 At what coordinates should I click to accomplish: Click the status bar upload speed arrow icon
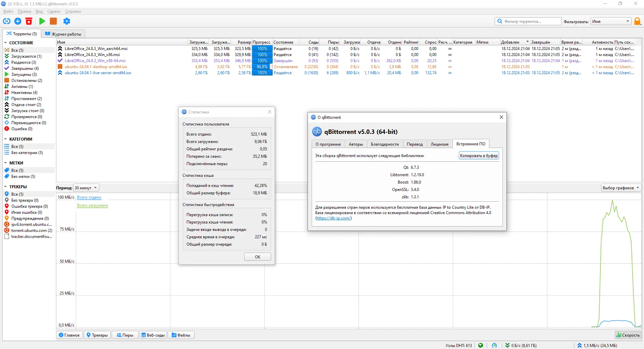pos(580,345)
